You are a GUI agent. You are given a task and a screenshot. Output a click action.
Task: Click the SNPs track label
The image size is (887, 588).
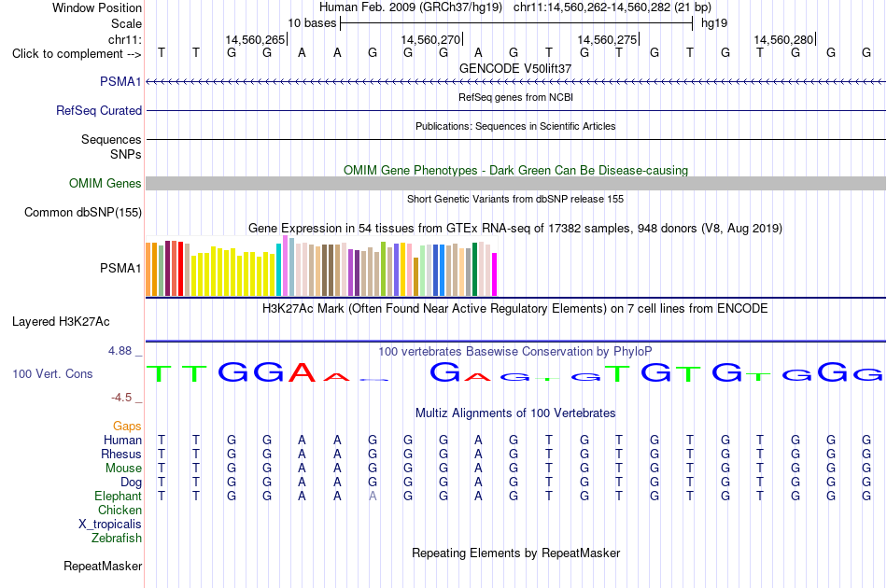click(126, 154)
